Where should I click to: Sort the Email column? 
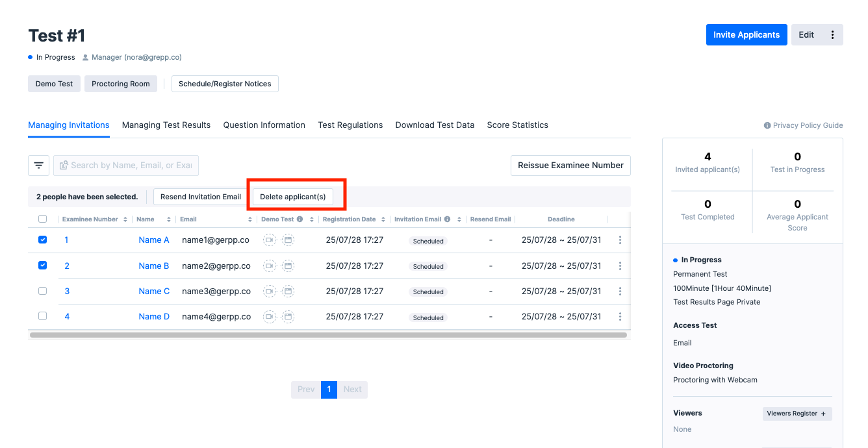pos(250,219)
